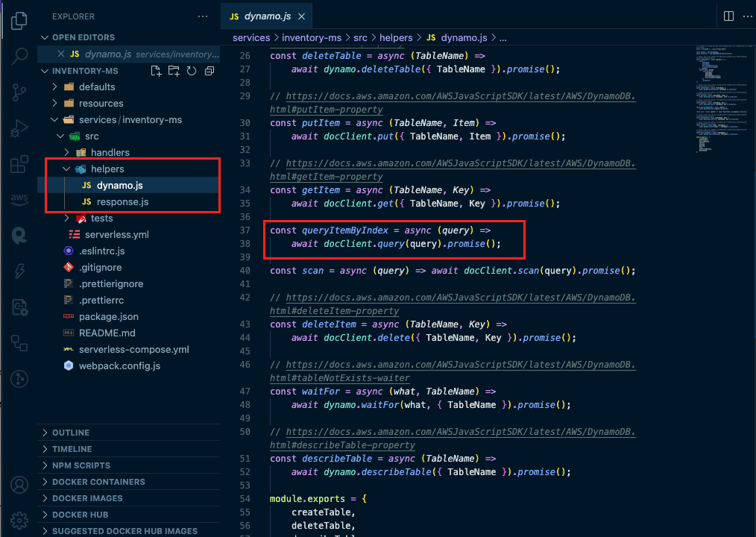Follow the putItem-property docs link on line 29
The height and width of the screenshot is (537, 756).
(461, 96)
